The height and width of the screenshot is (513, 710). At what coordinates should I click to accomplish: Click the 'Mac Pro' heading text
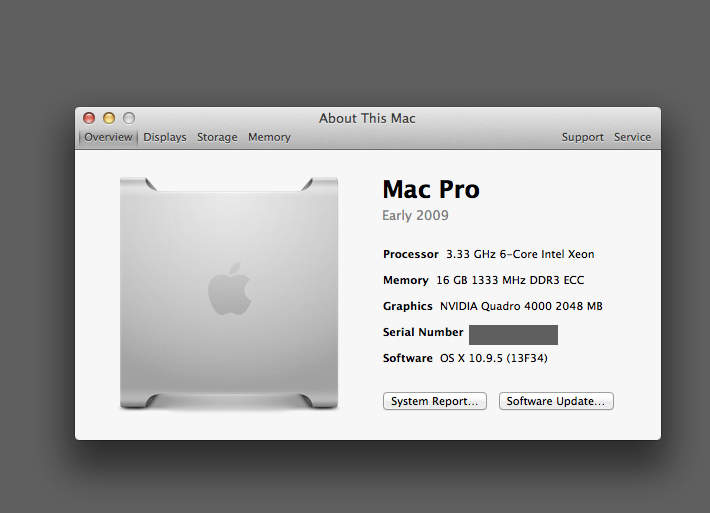click(431, 189)
